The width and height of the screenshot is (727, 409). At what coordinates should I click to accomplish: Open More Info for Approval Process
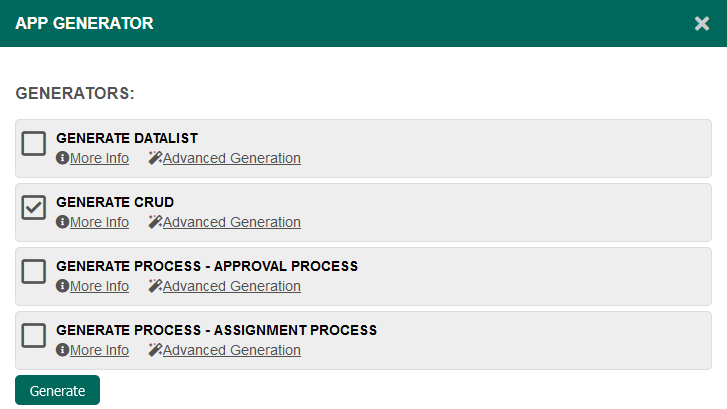pyautogui.click(x=99, y=286)
